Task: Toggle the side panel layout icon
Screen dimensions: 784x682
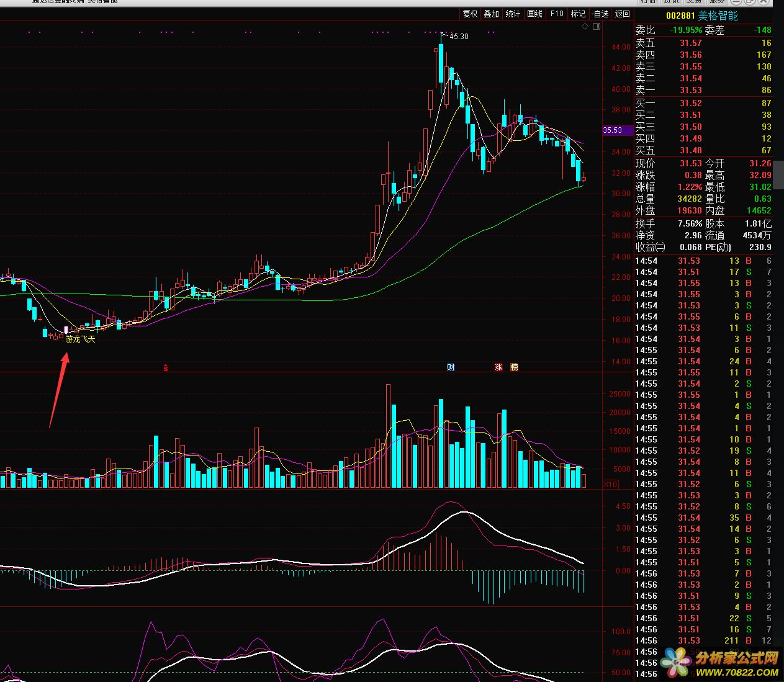Action: click(x=597, y=27)
